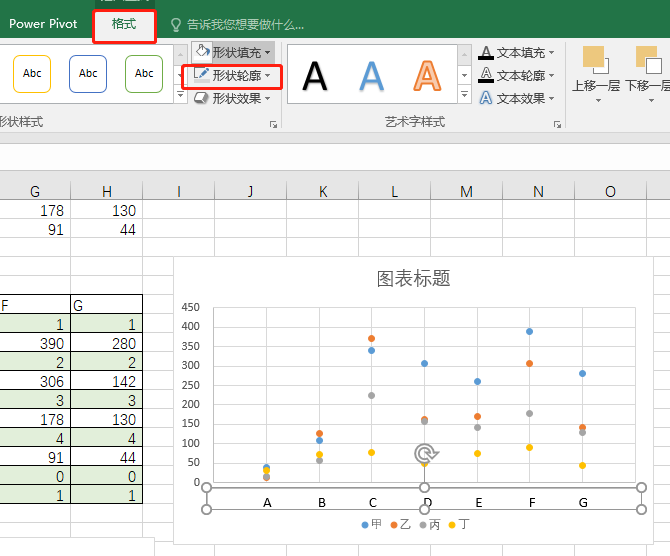Screen dimensions: 670x556
Task: Click the 文本效果 text effects button
Action: click(514, 98)
